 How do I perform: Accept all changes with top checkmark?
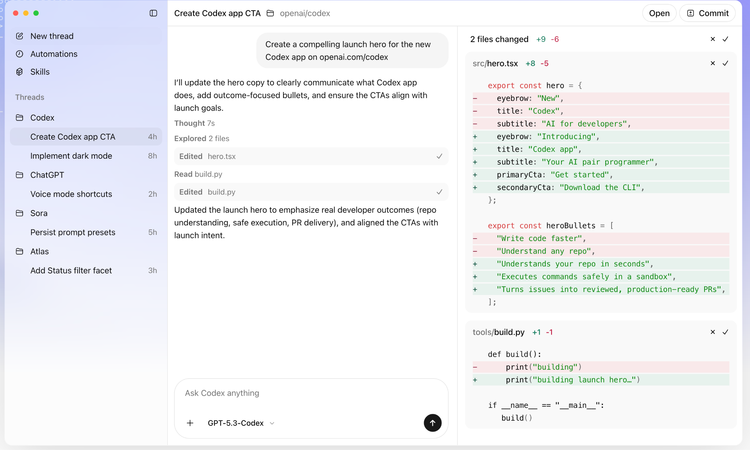coord(727,39)
